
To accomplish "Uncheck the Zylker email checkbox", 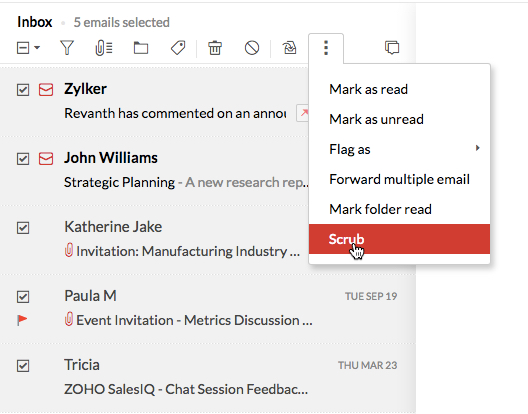I will click(x=23, y=90).
